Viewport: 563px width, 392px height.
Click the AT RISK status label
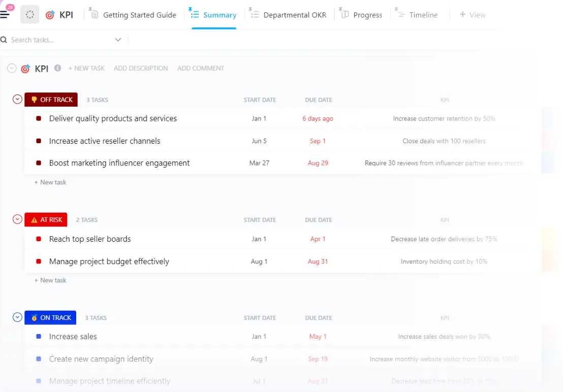point(46,220)
